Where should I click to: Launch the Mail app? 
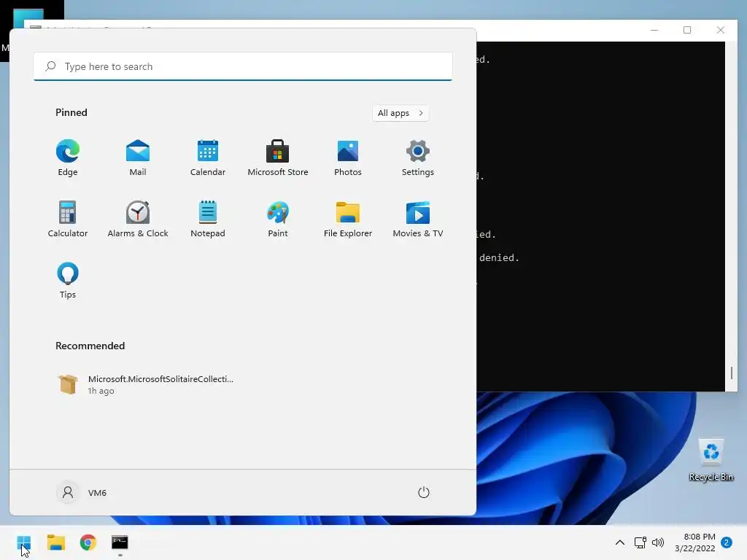point(138,158)
